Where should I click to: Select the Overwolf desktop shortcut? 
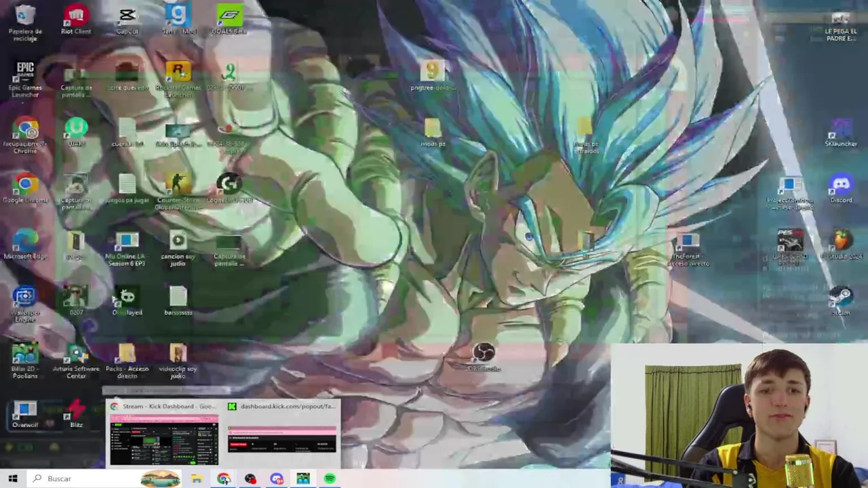(x=25, y=414)
